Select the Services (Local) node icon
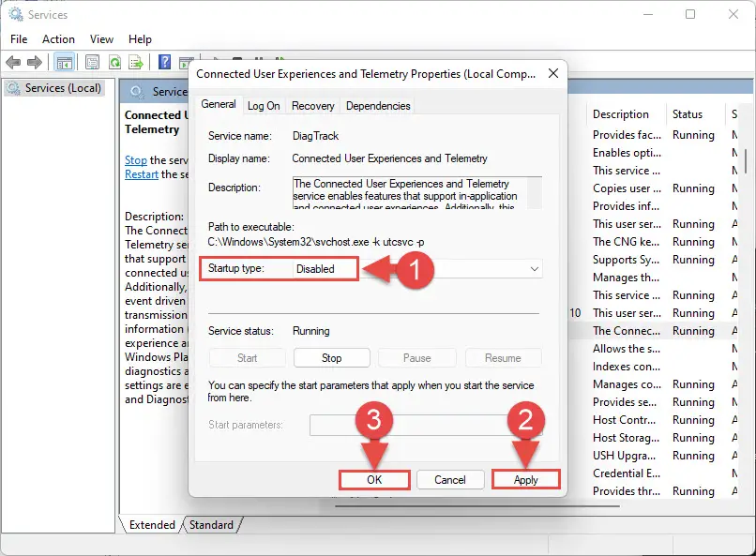 pyautogui.click(x=13, y=88)
